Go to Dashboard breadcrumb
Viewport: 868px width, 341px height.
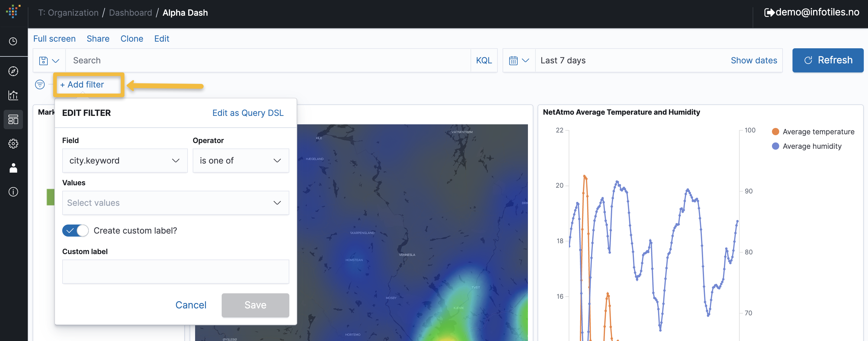pyautogui.click(x=130, y=13)
